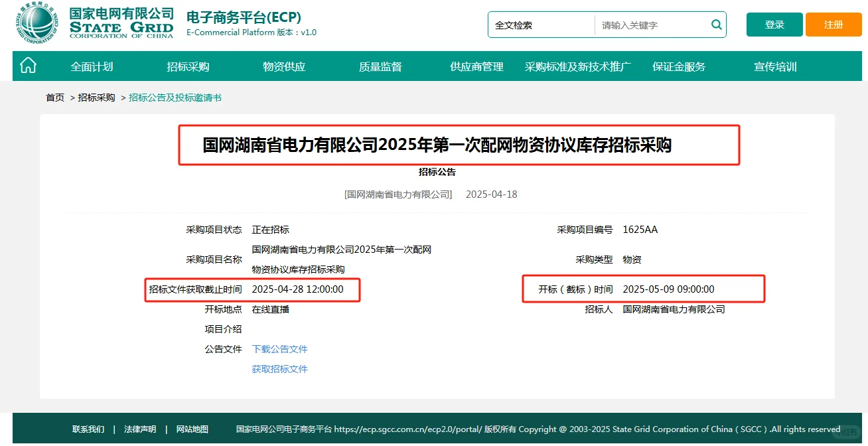Click the 网站地图 footer link
The height and width of the screenshot is (446, 868).
tap(192, 429)
